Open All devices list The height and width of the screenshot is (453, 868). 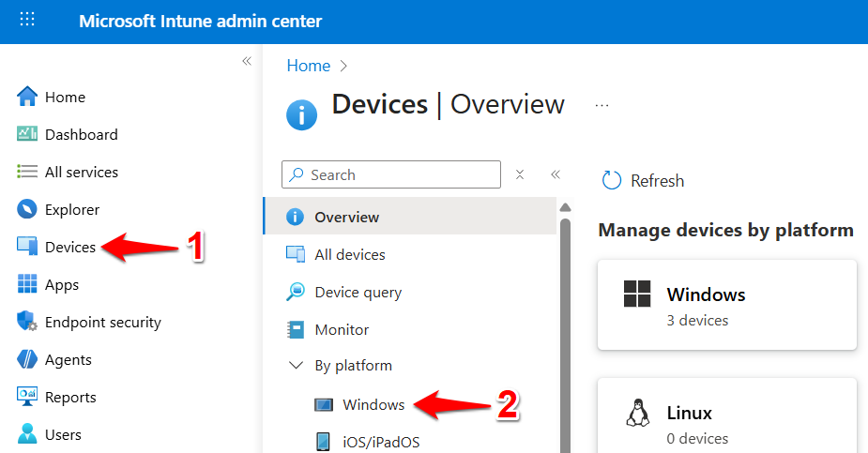pos(350,255)
